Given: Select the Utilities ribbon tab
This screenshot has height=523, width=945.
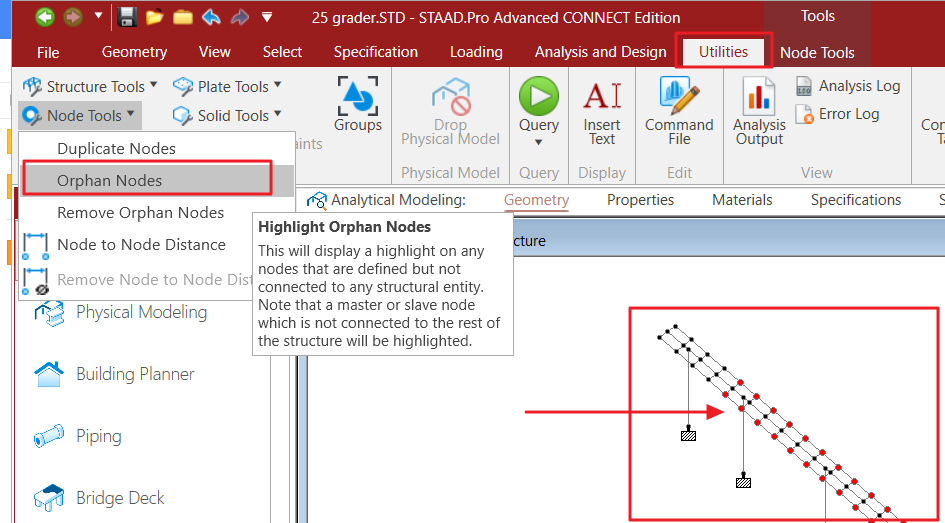Looking at the screenshot, I should [723, 51].
